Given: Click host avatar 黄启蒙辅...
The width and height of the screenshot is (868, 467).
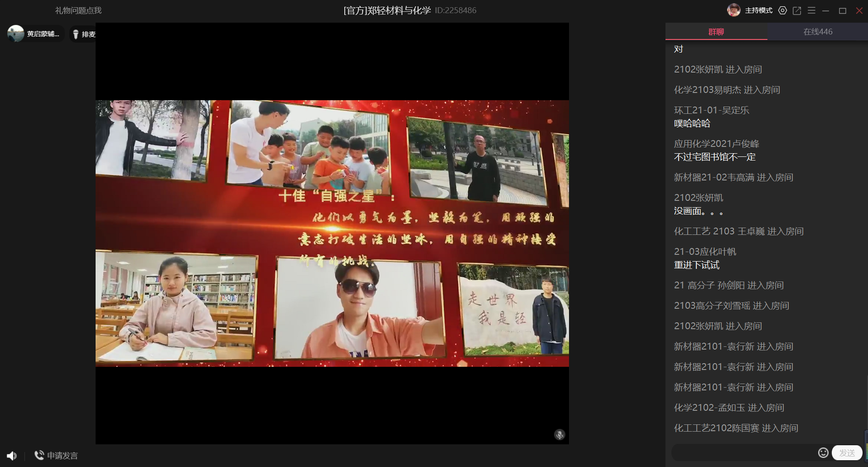Looking at the screenshot, I should tap(16, 34).
